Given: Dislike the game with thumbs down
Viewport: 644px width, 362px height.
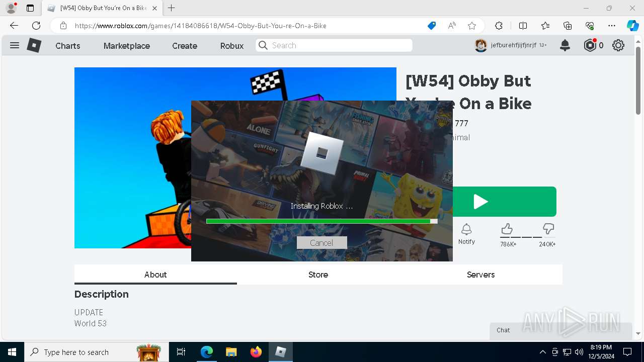Looking at the screenshot, I should pos(548,229).
